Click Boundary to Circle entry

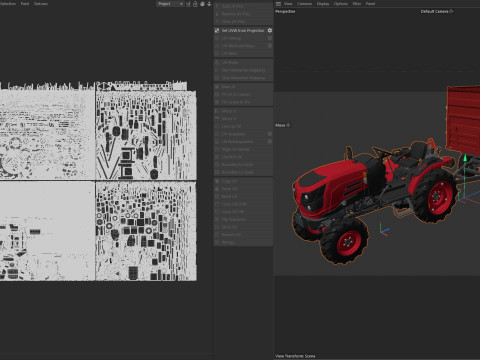pyautogui.click(x=243, y=164)
